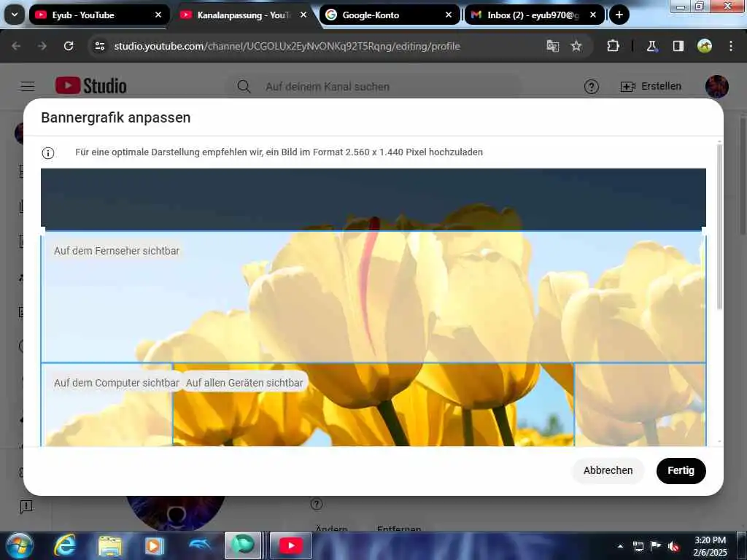
Task: Click the 'Bannergrafik anpassen' dialog title
Action: (x=116, y=117)
